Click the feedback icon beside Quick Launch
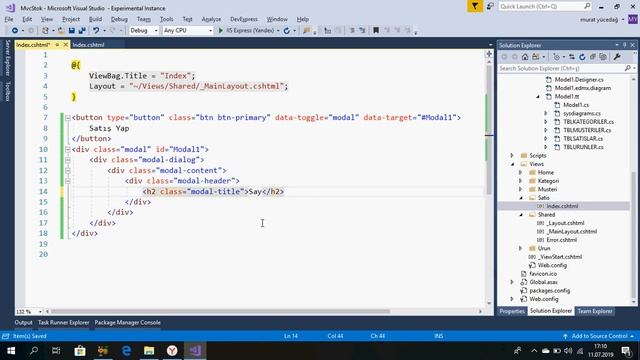640x360 pixels. tap(490, 6)
